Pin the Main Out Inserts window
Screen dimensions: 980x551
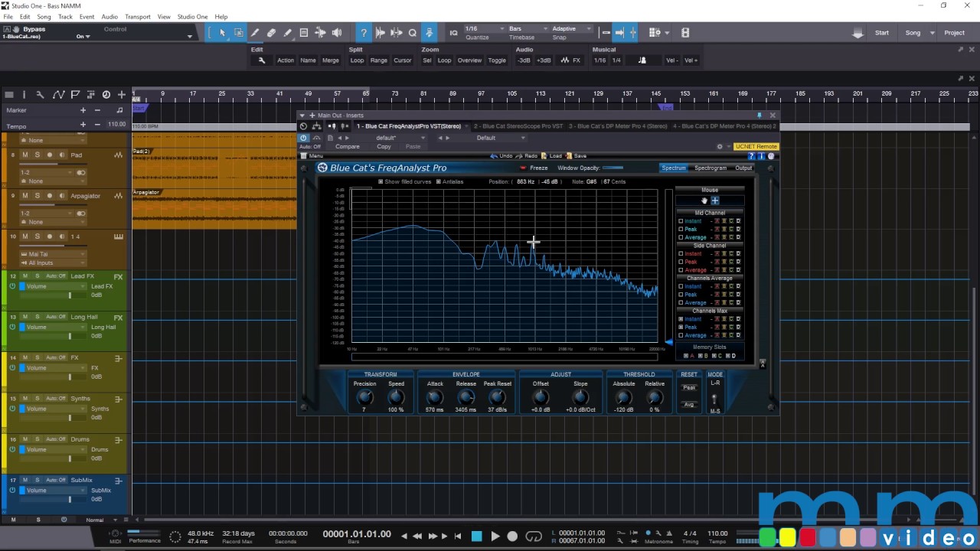(759, 116)
